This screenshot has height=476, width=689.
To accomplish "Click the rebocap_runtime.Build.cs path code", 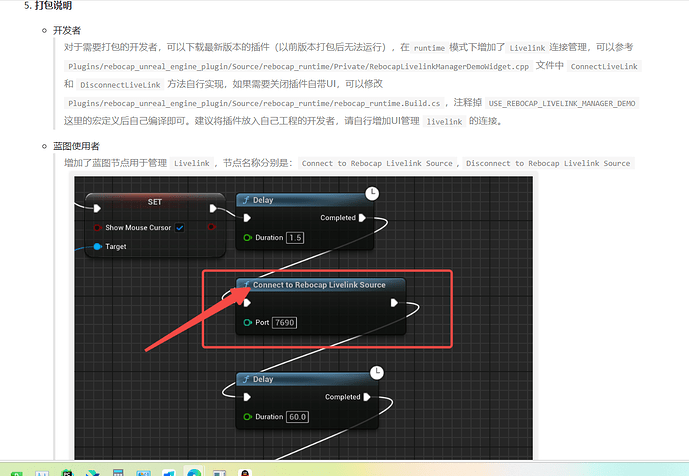I will pyautogui.click(x=254, y=103).
